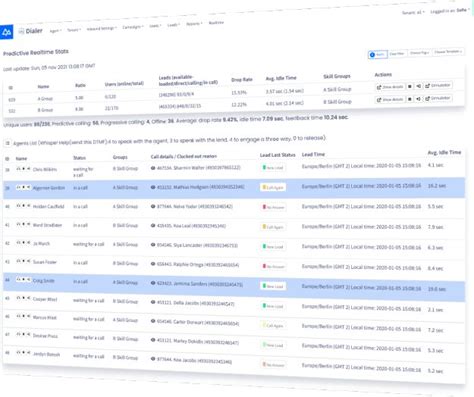
Task: Click the listen icon next to Chris Wilkins
Action: (x=19, y=169)
